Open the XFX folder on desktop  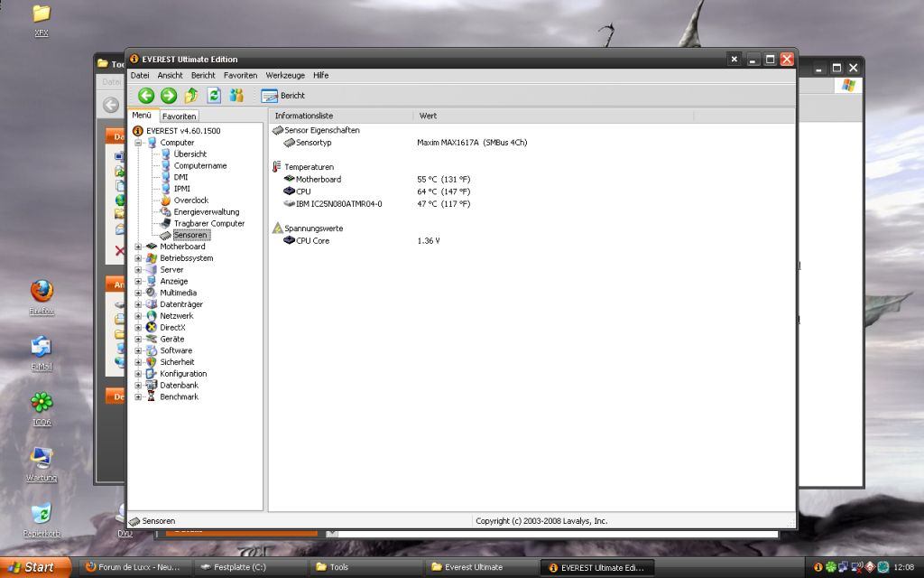coord(42,20)
